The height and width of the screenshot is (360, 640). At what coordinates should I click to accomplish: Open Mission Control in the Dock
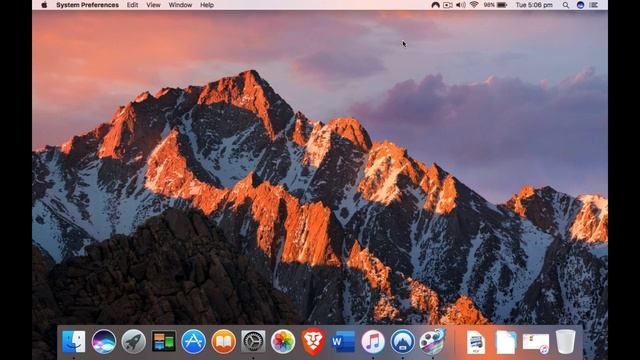tap(164, 341)
